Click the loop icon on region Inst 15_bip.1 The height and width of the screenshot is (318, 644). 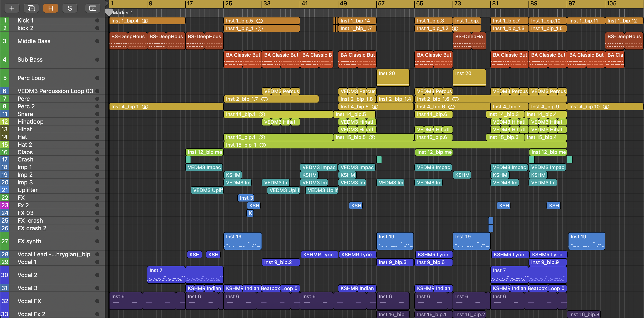262,137
